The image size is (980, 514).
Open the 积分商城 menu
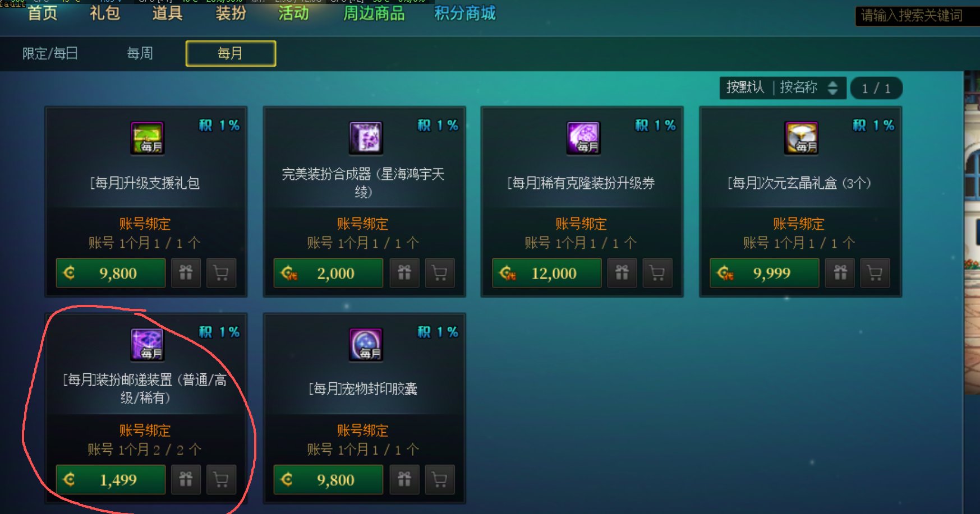point(465,13)
